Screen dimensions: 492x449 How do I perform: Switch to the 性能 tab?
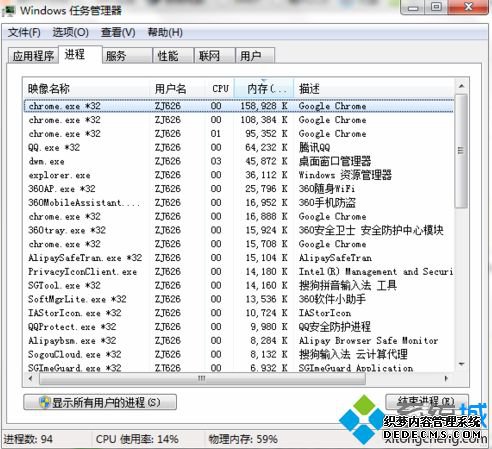click(x=173, y=56)
